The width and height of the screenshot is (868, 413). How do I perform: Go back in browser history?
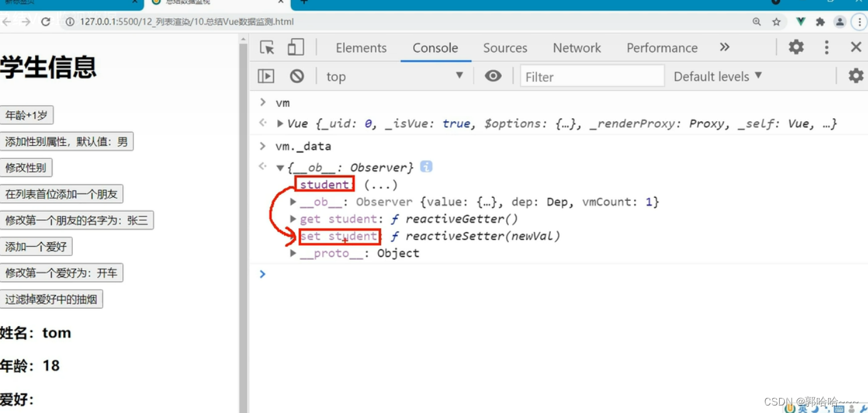(7, 22)
